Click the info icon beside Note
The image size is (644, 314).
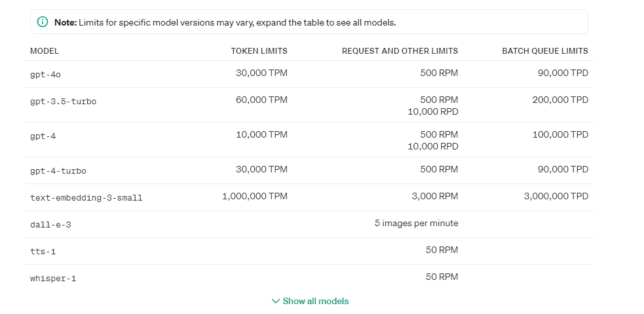point(43,22)
